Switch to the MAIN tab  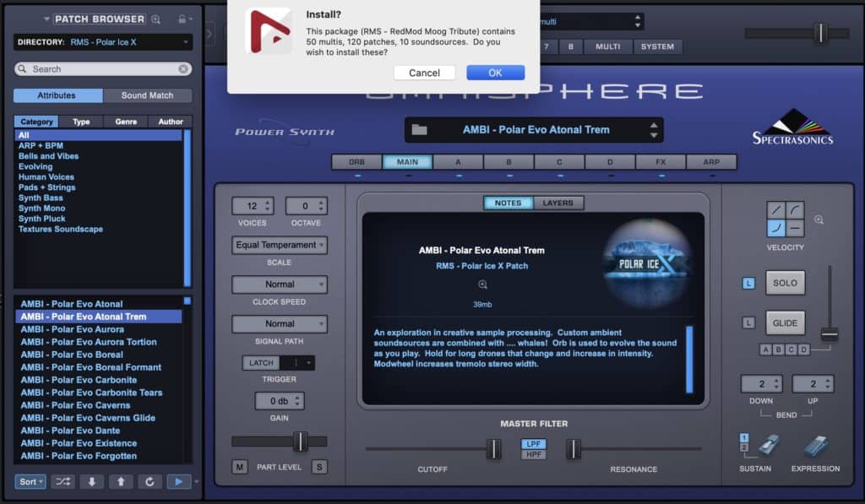pyautogui.click(x=407, y=162)
